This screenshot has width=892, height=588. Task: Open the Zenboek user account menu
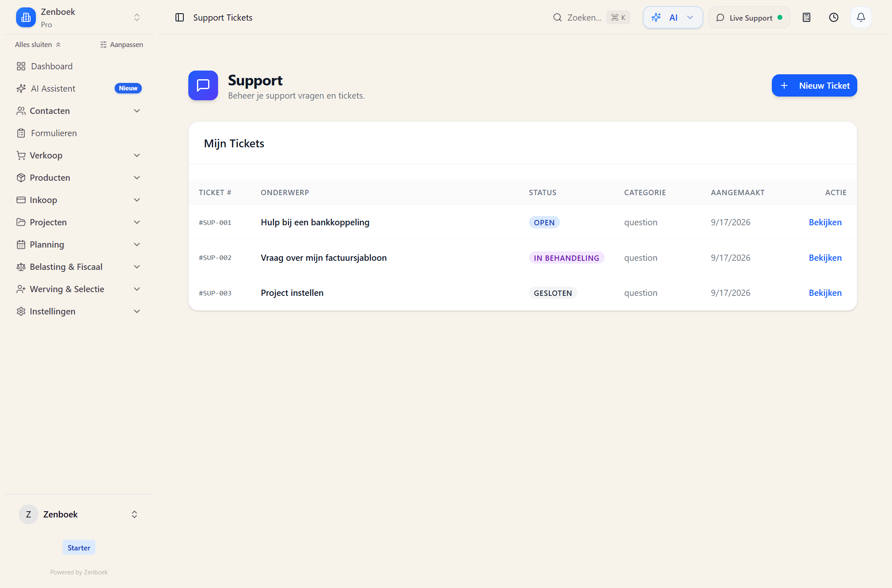coord(78,515)
